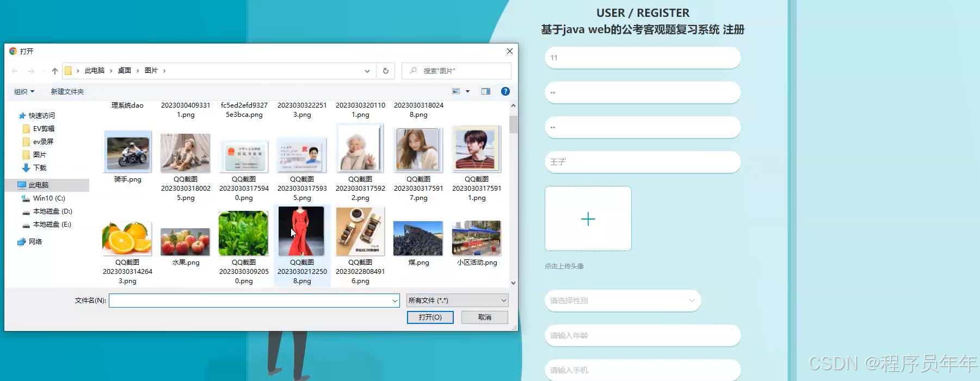Image resolution: width=980 pixels, height=381 pixels.
Task: Select 桌面 in the address breadcrumb
Action: pos(125,71)
